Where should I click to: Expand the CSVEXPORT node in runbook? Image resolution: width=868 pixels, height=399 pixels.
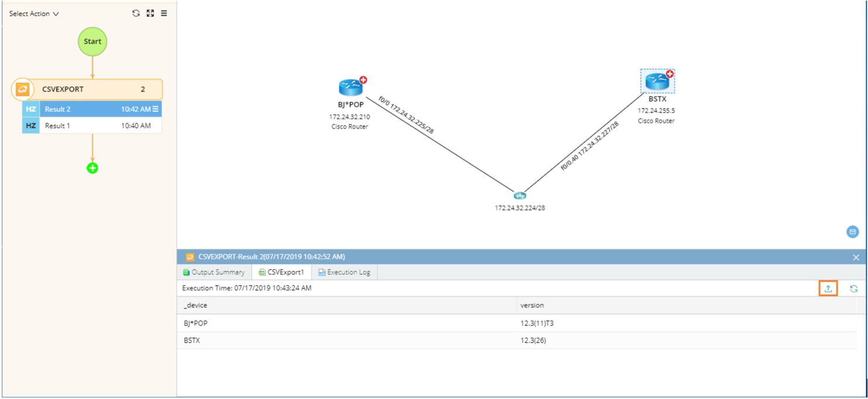(x=22, y=90)
